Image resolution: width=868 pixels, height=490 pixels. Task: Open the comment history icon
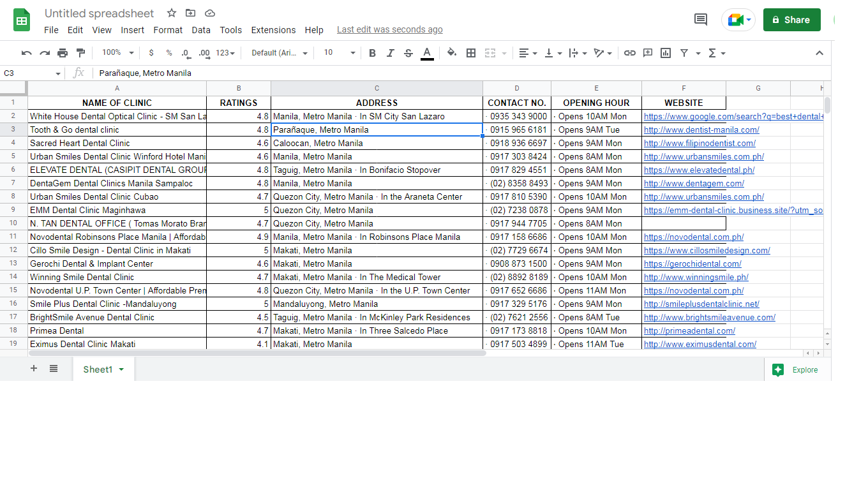pyautogui.click(x=701, y=20)
